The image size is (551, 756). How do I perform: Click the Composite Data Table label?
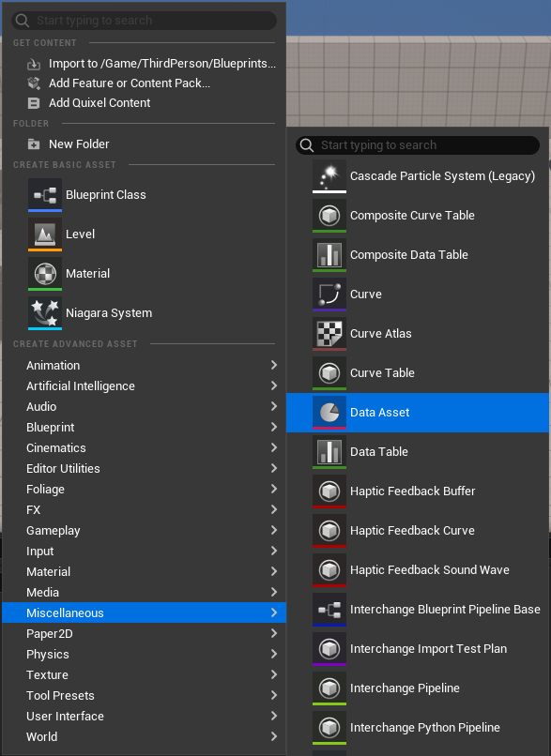click(x=409, y=255)
